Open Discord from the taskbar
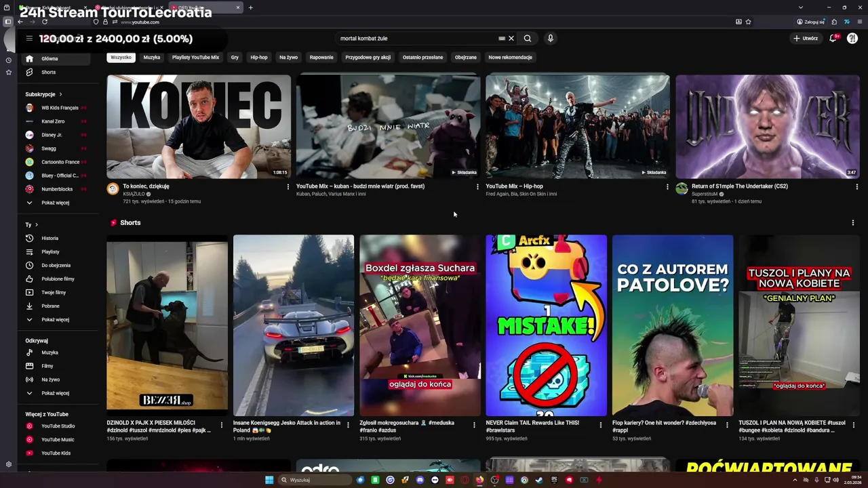868x488 pixels. click(x=420, y=480)
